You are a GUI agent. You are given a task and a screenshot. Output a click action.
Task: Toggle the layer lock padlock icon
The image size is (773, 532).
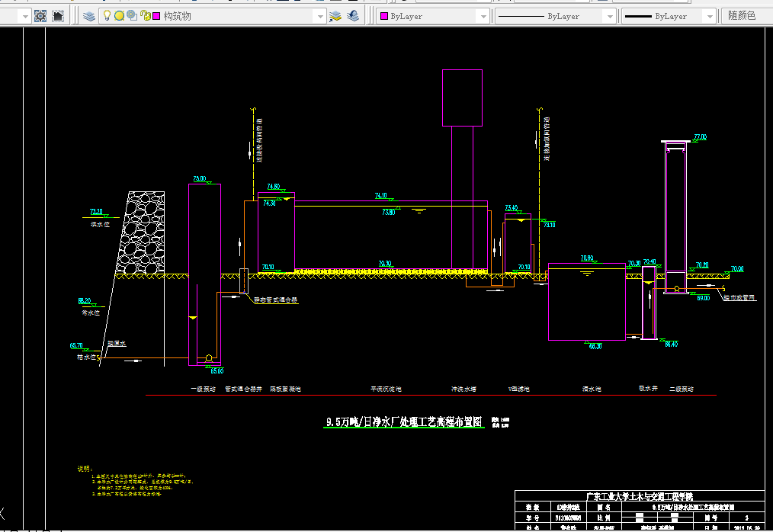pyautogui.click(x=145, y=16)
